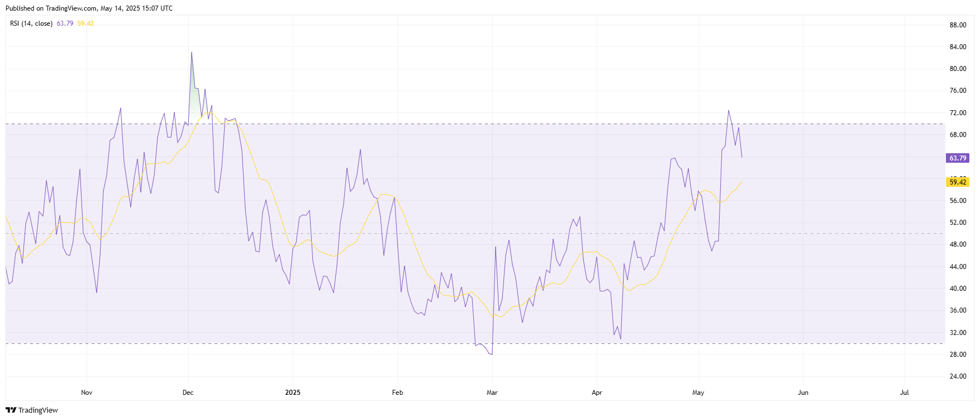Image resolution: width=980 pixels, height=420 pixels.
Task: Click the Nov label on the time axis
Action: click(87, 393)
